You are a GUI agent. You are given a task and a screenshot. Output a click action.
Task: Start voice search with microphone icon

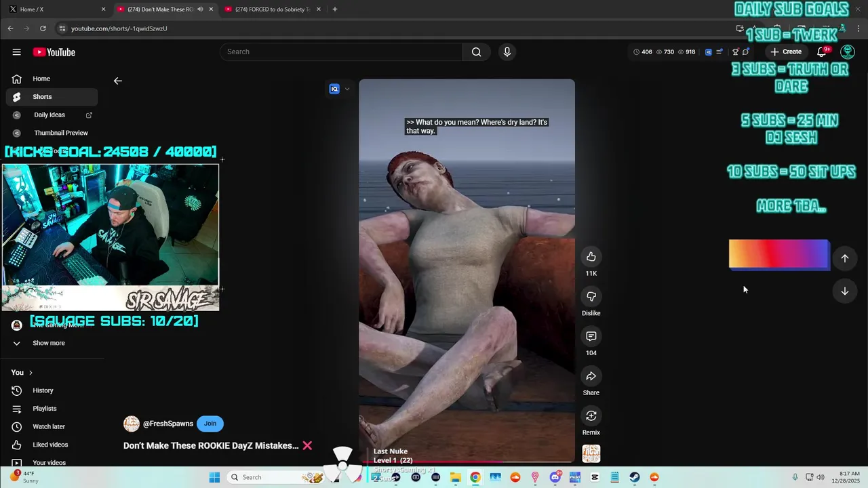(x=507, y=52)
